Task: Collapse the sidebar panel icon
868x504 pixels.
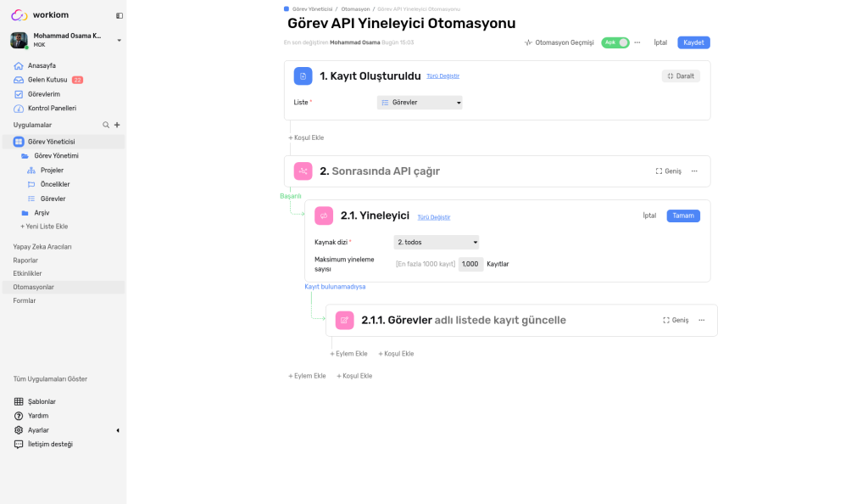Action: tap(119, 15)
